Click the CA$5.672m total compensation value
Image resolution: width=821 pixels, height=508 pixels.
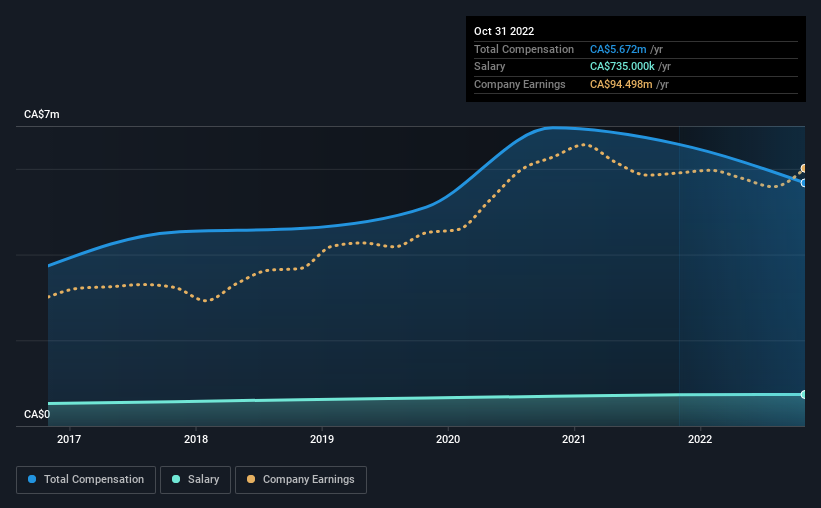click(x=618, y=49)
